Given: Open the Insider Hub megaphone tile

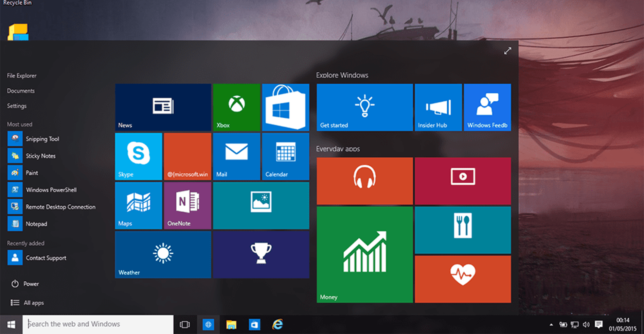Looking at the screenshot, I should [x=438, y=107].
